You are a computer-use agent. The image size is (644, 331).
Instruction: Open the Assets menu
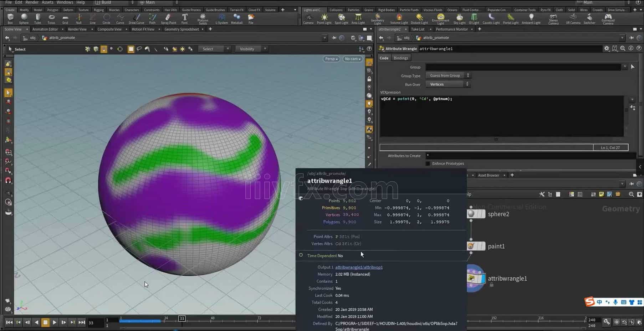pos(47,2)
